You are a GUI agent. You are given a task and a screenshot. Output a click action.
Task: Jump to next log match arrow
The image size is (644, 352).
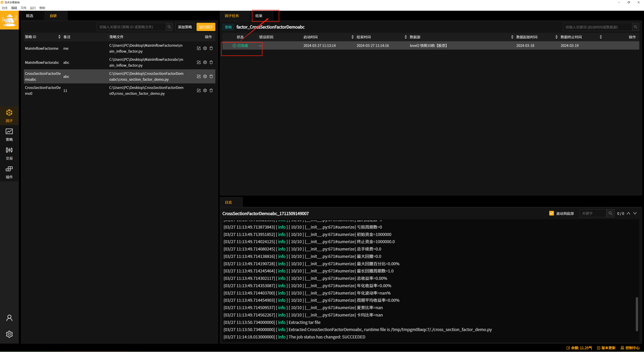click(x=635, y=213)
